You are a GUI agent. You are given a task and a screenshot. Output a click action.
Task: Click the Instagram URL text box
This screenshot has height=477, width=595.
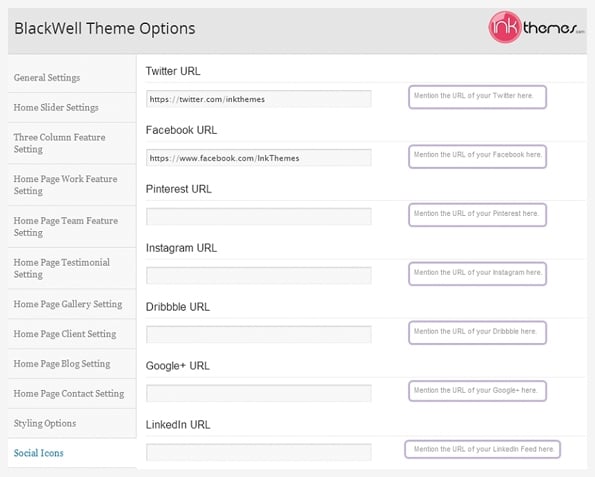point(258,275)
